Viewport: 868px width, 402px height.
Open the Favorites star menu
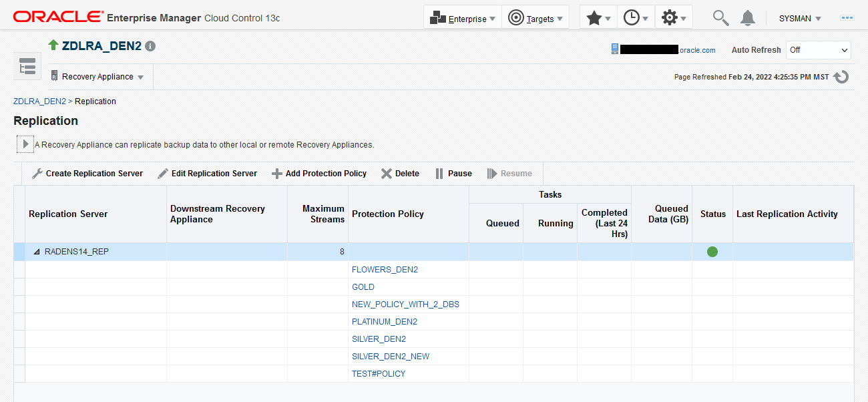pos(598,18)
